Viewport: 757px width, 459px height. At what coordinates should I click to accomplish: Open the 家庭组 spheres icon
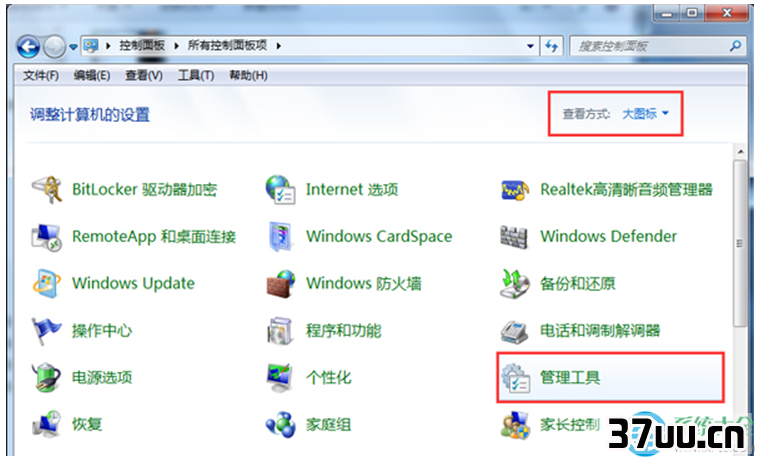pos(280,425)
